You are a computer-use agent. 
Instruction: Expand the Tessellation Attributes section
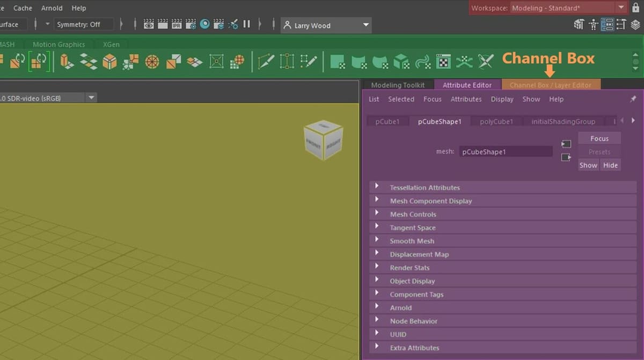tap(503, 187)
